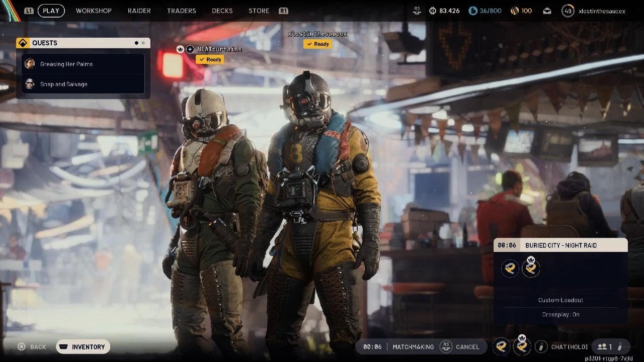Viewport: 644px width, 362px height.
Task: Click the CHAT (HOLD) label
Action: pyautogui.click(x=569, y=346)
